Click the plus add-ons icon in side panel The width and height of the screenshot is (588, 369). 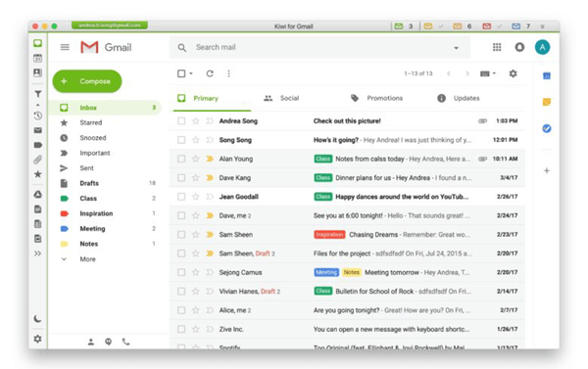pyautogui.click(x=547, y=171)
